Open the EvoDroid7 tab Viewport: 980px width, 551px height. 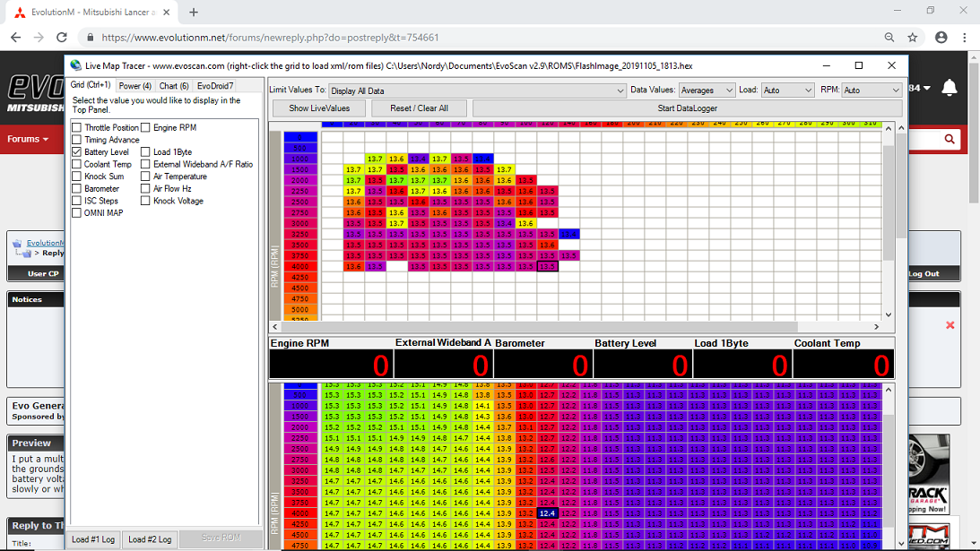[x=215, y=86]
